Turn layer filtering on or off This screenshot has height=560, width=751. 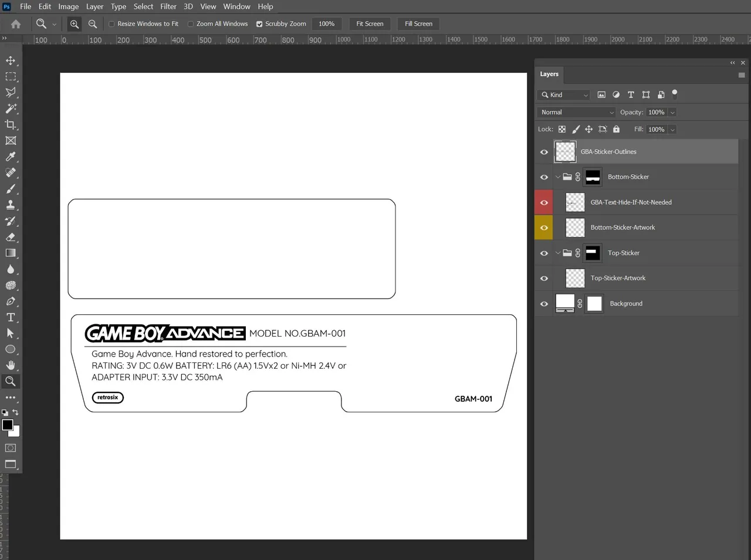click(675, 93)
